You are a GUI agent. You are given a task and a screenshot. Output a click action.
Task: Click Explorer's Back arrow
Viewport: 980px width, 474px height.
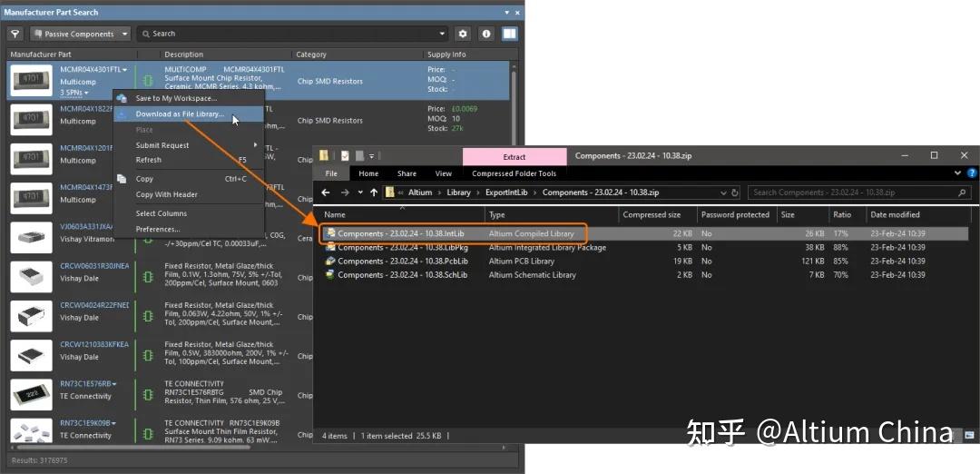click(x=327, y=193)
